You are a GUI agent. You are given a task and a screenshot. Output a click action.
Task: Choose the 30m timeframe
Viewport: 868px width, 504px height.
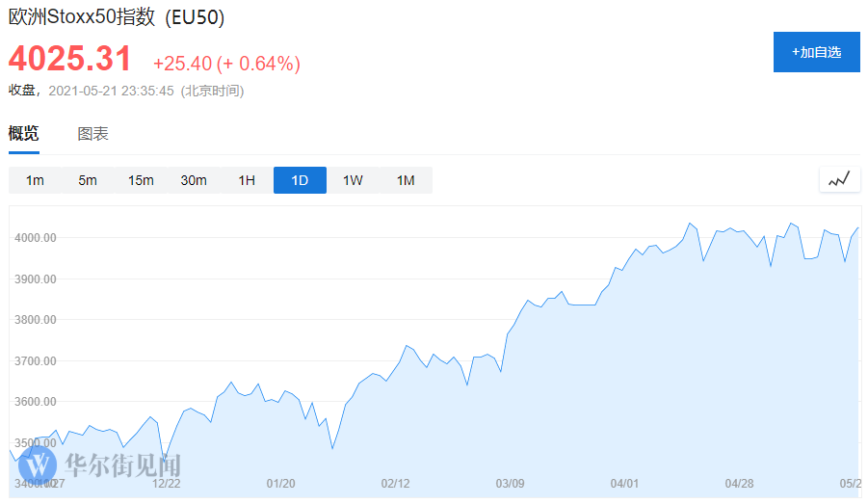coord(194,180)
